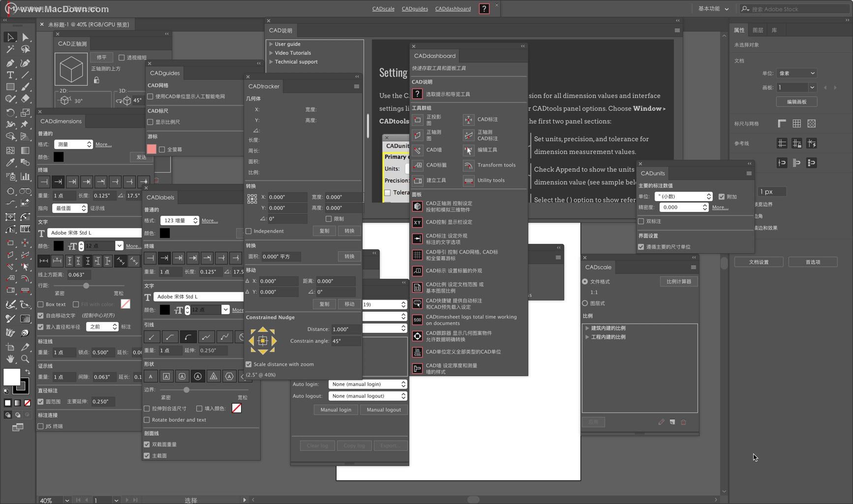This screenshot has height=504, width=853.
Task: Open the Utility tools group icon
Action: (x=468, y=180)
